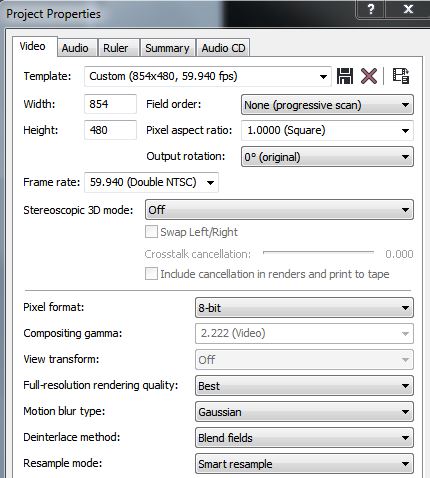The image size is (430, 478).
Task: Click the Height input field
Action: tap(110, 130)
